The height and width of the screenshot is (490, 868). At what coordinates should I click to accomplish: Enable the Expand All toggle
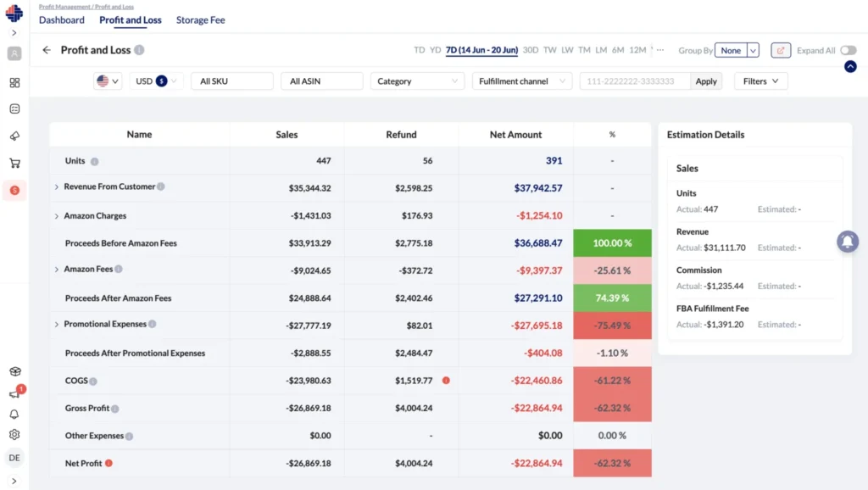(x=848, y=50)
